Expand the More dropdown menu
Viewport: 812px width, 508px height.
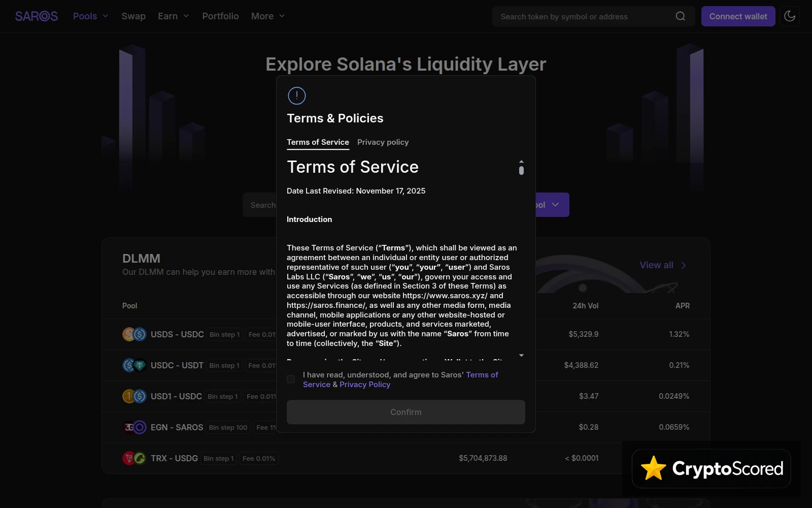tap(268, 16)
